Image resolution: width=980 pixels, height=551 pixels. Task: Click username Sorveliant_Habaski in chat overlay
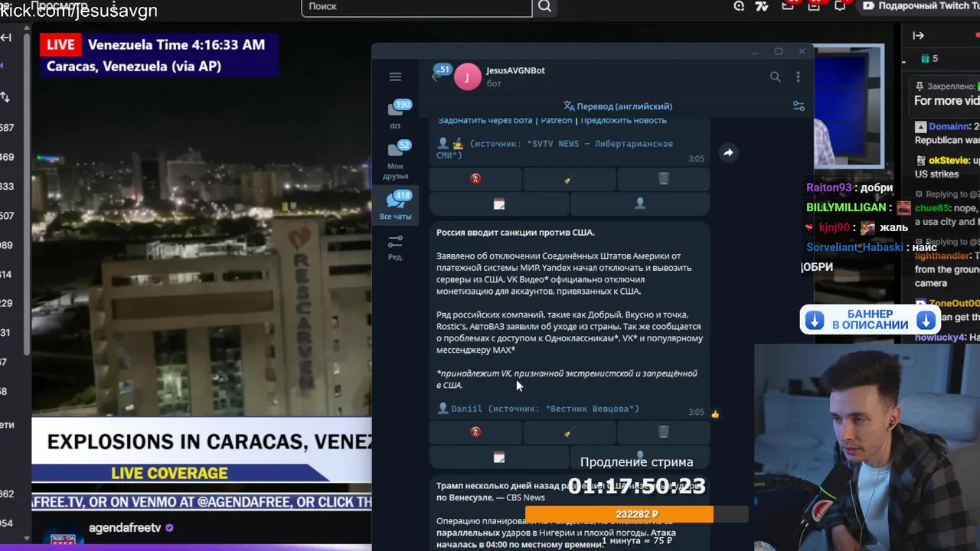pyautogui.click(x=854, y=247)
